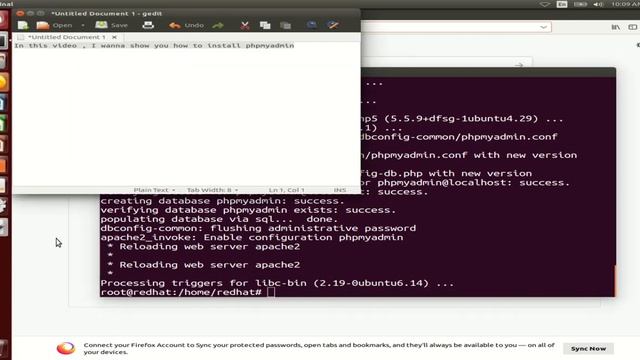This screenshot has width=640, height=360.
Task: Copy the selected text in gedit
Action: 265,25
